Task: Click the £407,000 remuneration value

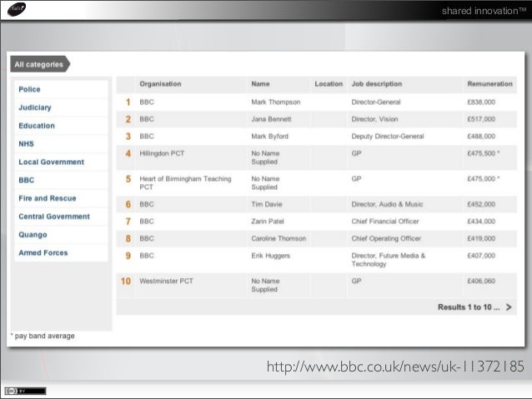Action: point(481,256)
